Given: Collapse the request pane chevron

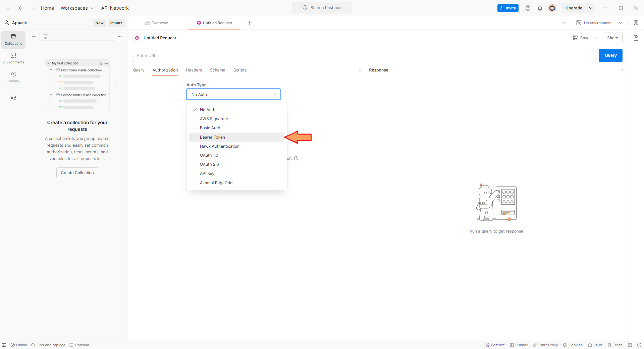Looking at the screenshot, I should [x=360, y=70].
